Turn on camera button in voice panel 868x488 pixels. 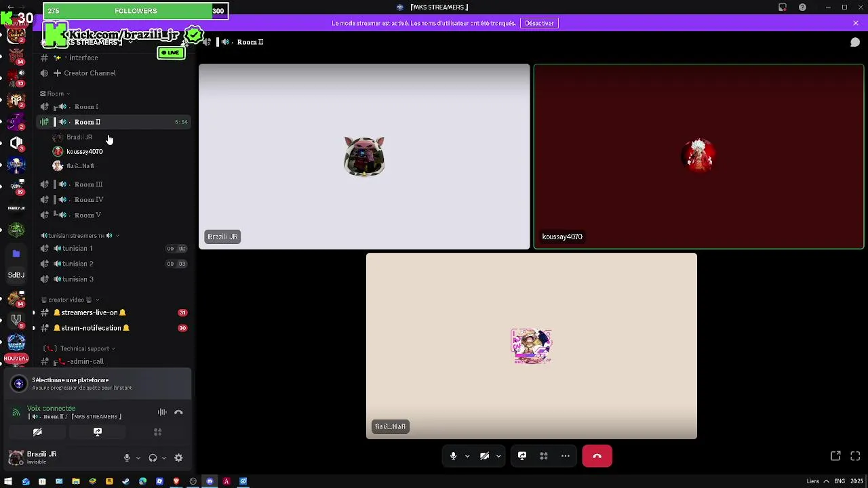pos(37,432)
